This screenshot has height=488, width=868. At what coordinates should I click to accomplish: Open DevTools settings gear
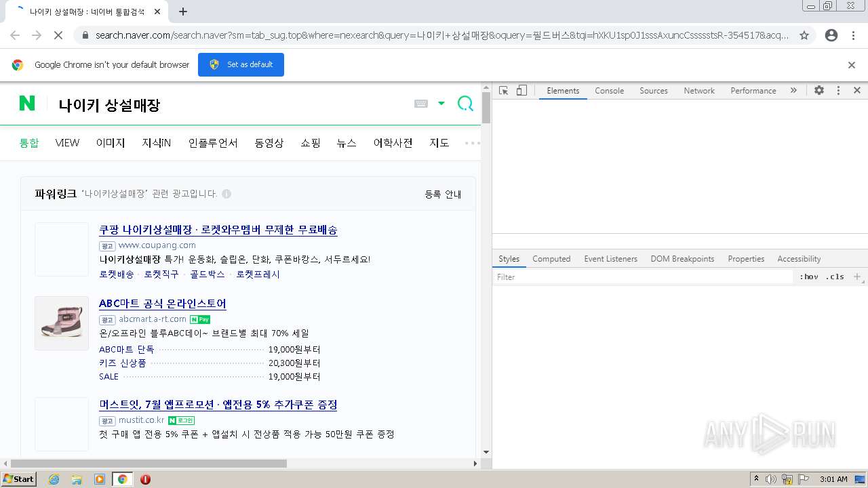click(x=819, y=90)
